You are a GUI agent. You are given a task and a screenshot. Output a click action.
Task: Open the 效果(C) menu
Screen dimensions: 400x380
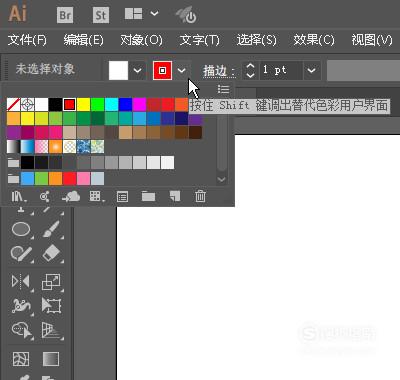click(x=314, y=40)
